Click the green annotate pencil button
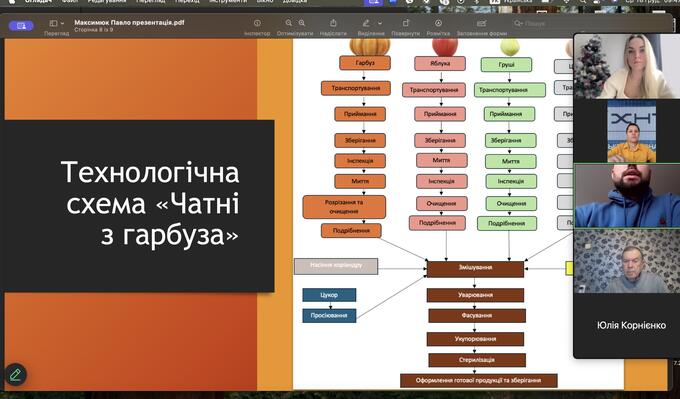680x399 pixels. (x=16, y=375)
